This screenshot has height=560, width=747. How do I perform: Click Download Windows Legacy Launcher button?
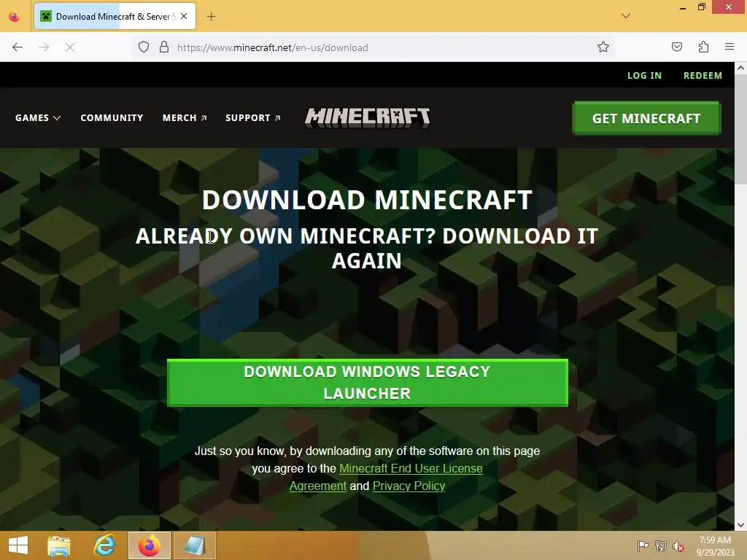(368, 383)
